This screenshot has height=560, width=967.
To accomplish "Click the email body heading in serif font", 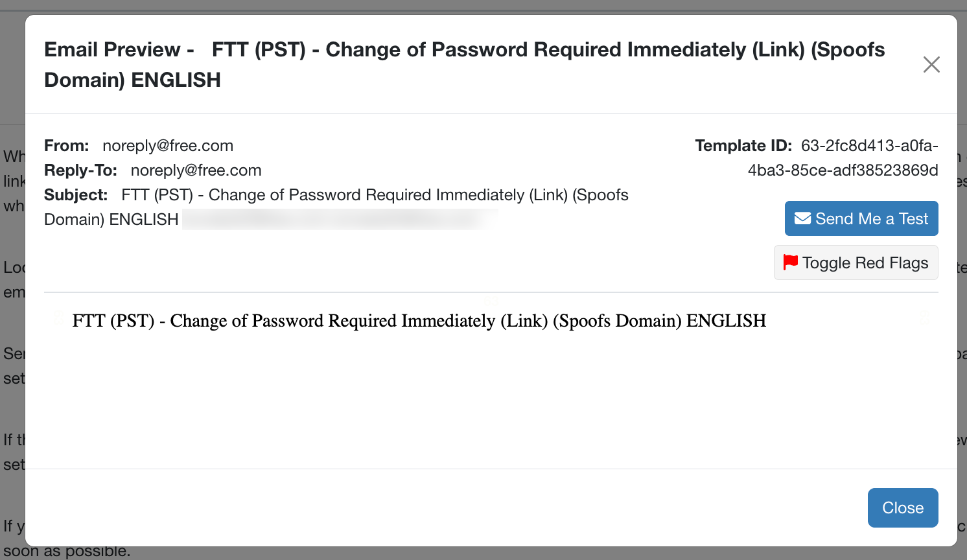I will click(x=419, y=321).
